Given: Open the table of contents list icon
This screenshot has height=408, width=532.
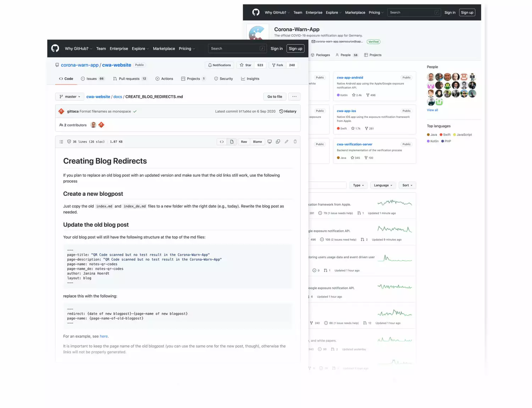Looking at the screenshot, I should (x=61, y=142).
